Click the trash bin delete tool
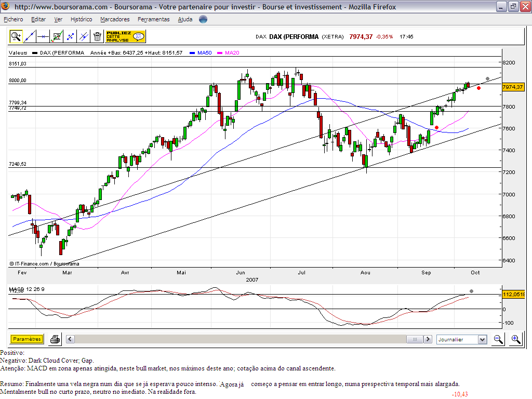Viewport: 532px width, 399px height. click(97, 36)
